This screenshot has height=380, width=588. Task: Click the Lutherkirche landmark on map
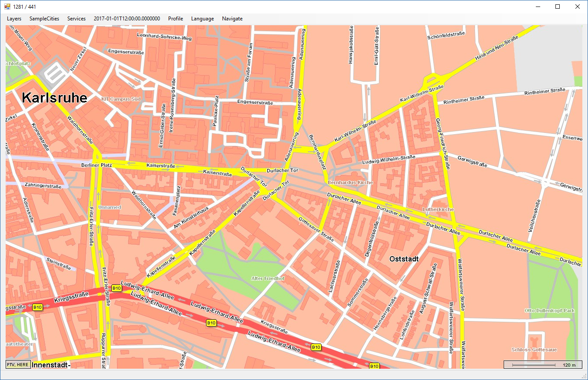click(x=438, y=209)
